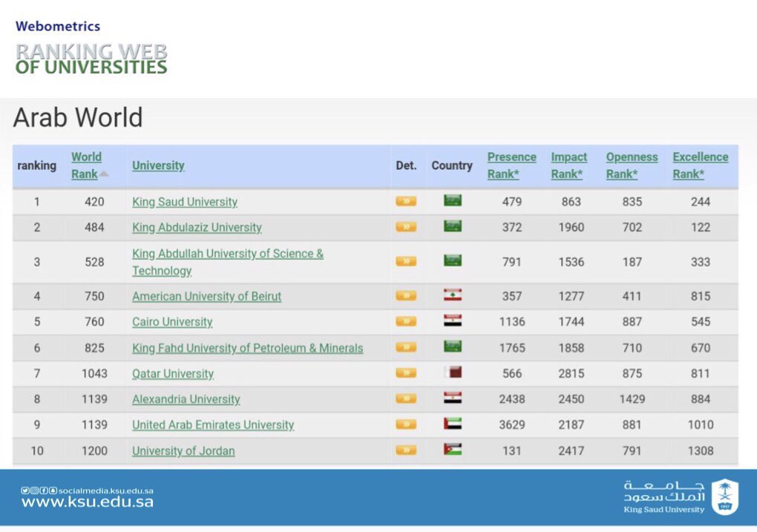Image resolution: width=757 pixels, height=532 pixels.
Task: Click UAE flag in Emirates University row
Action: 453,424
